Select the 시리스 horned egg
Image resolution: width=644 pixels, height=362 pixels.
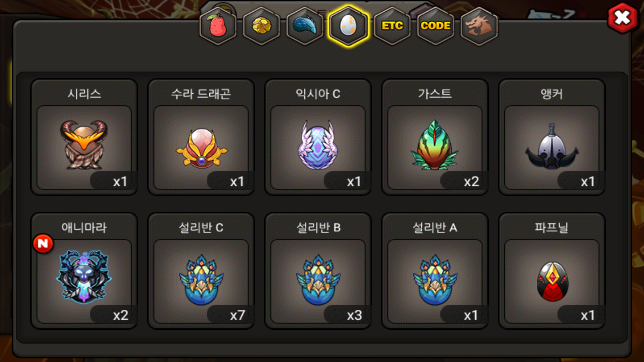pos(84,137)
